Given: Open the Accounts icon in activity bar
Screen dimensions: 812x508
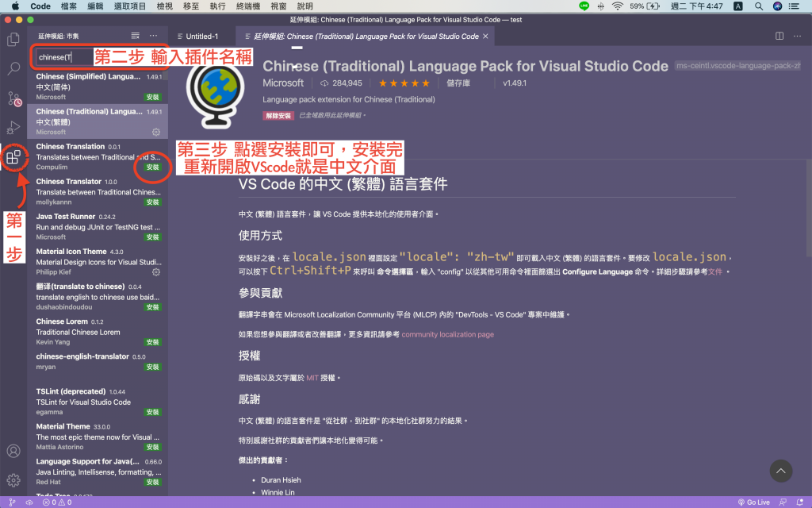Looking at the screenshot, I should pos(13,451).
